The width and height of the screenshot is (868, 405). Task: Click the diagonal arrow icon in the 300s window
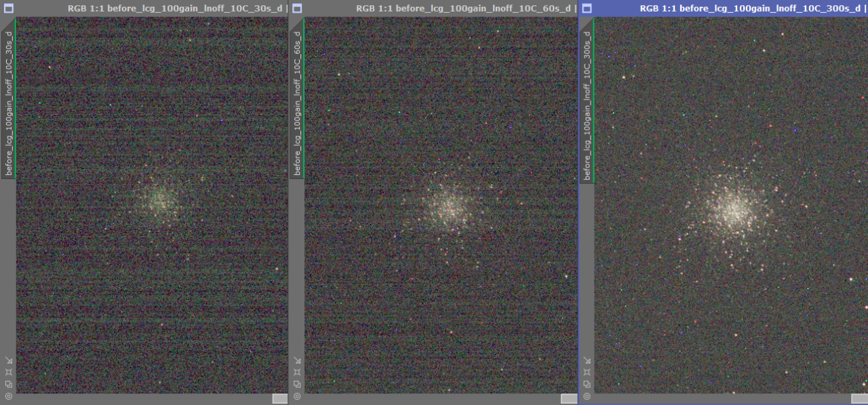(587, 361)
